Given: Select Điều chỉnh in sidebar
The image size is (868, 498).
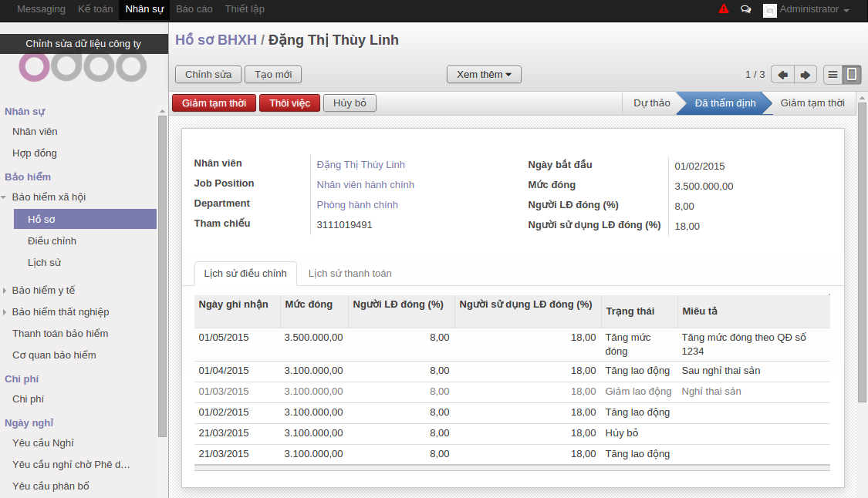Looking at the screenshot, I should (x=52, y=241).
